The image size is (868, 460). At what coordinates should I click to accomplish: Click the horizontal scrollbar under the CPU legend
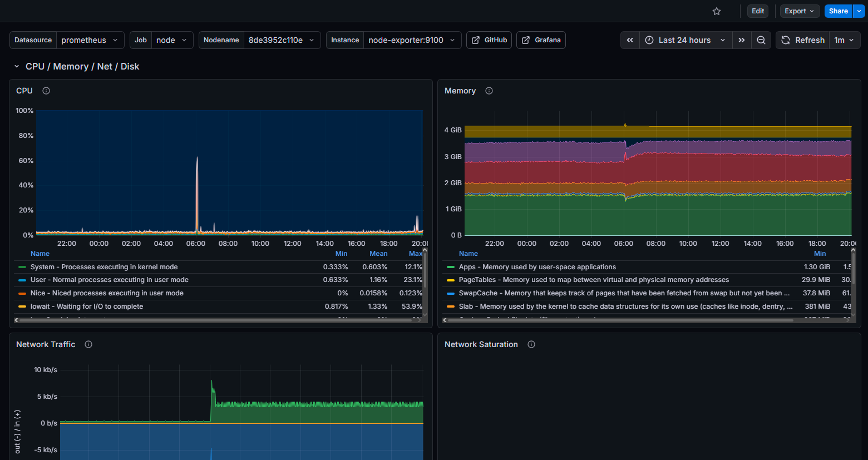click(x=217, y=319)
